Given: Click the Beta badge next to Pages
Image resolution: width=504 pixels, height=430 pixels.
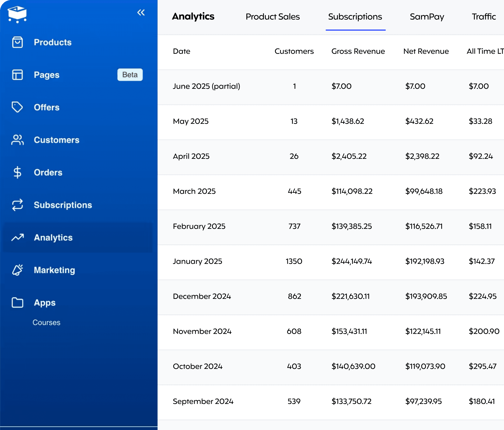Looking at the screenshot, I should point(130,75).
